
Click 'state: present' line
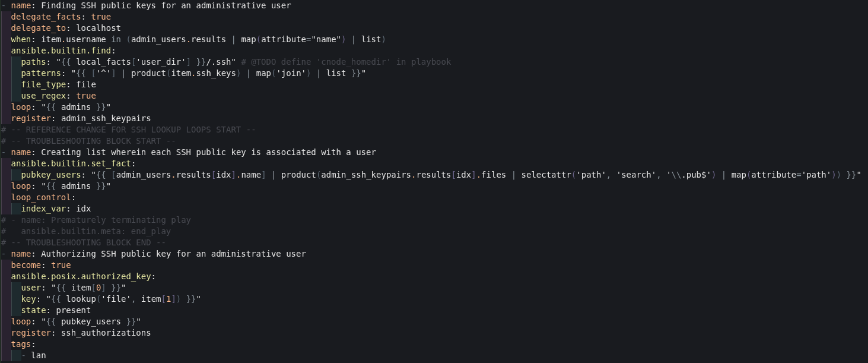(56, 310)
